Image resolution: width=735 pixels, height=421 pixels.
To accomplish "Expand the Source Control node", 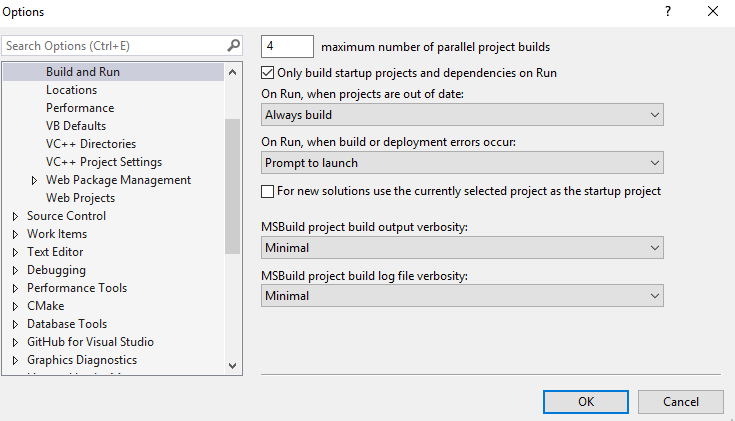I will tap(15, 216).
